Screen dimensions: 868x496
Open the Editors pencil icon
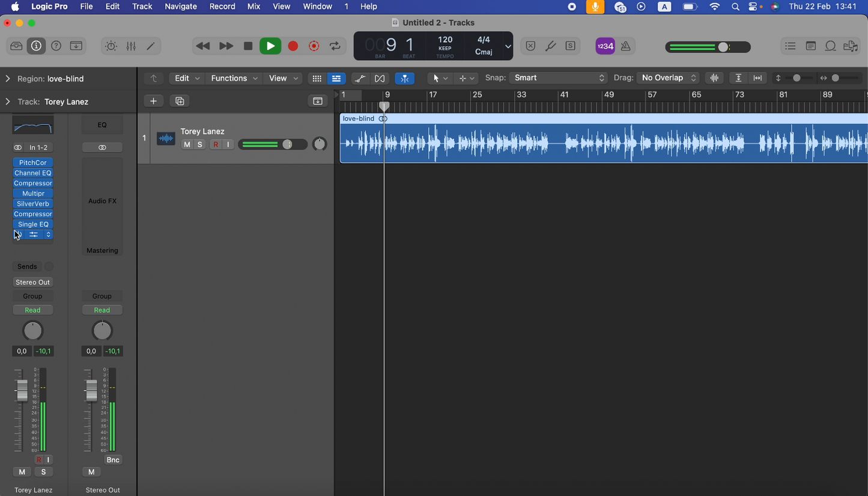151,46
